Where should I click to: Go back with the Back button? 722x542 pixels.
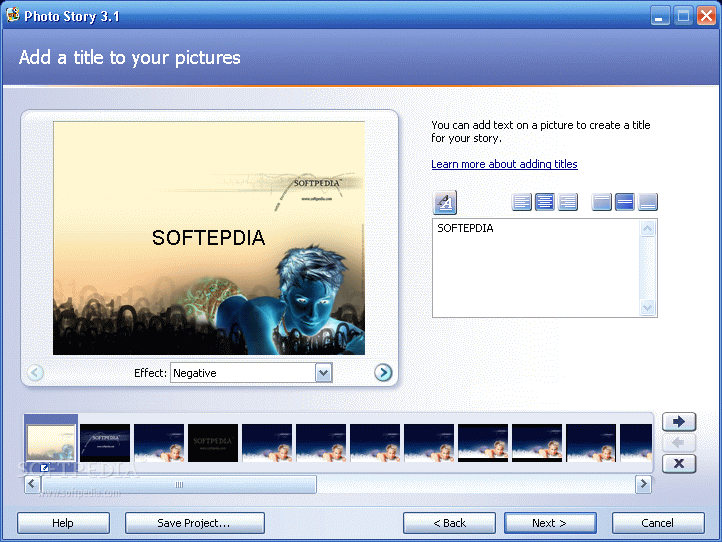tap(449, 523)
